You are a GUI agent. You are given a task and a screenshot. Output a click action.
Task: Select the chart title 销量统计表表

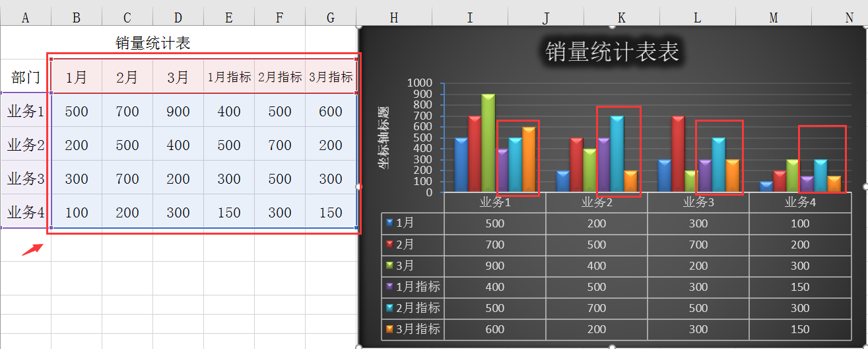(612, 52)
